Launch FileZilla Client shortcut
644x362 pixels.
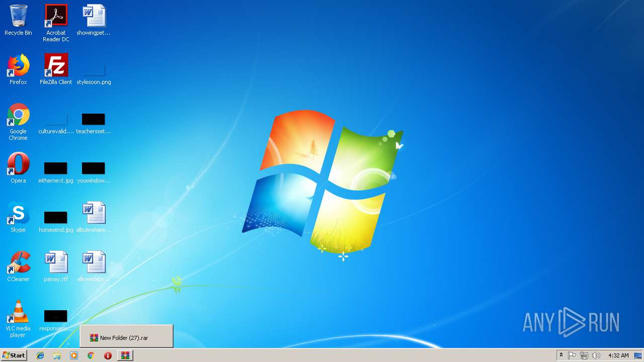coord(56,69)
